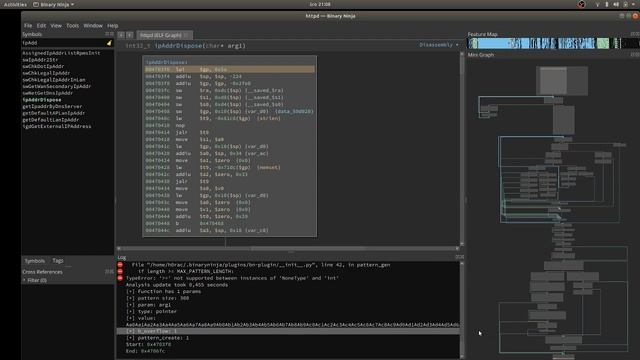Click the strlen reference in disassembly
This screenshot has width=640, height=360.
(269, 118)
